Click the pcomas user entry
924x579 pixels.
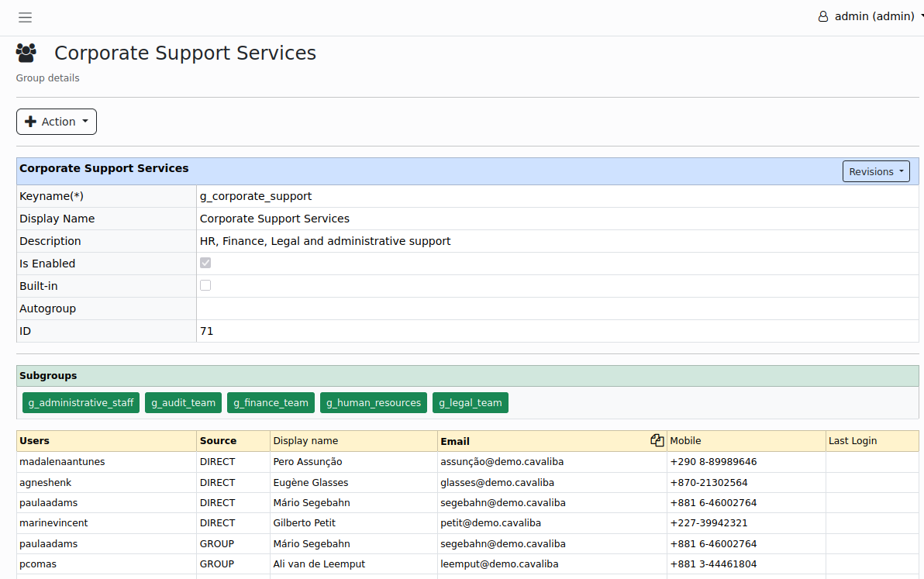38,563
